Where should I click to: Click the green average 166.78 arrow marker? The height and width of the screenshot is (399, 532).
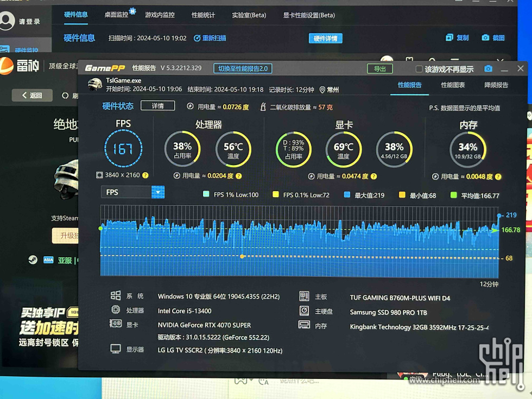(495, 230)
